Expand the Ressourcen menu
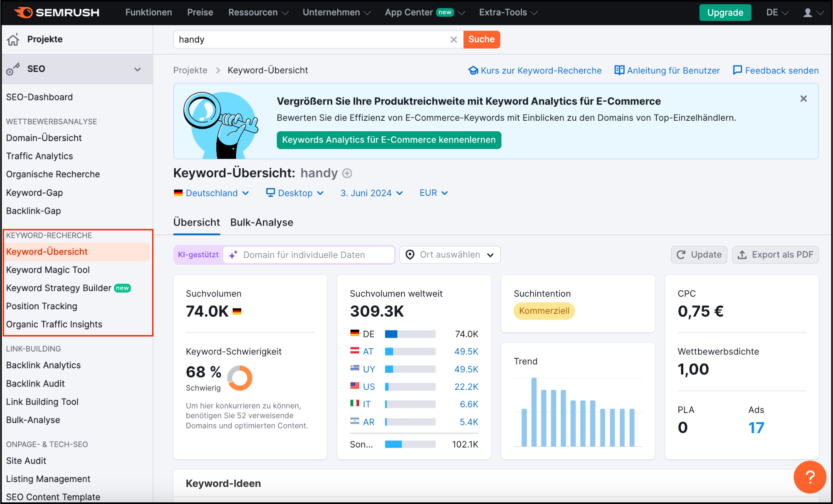 tap(258, 13)
